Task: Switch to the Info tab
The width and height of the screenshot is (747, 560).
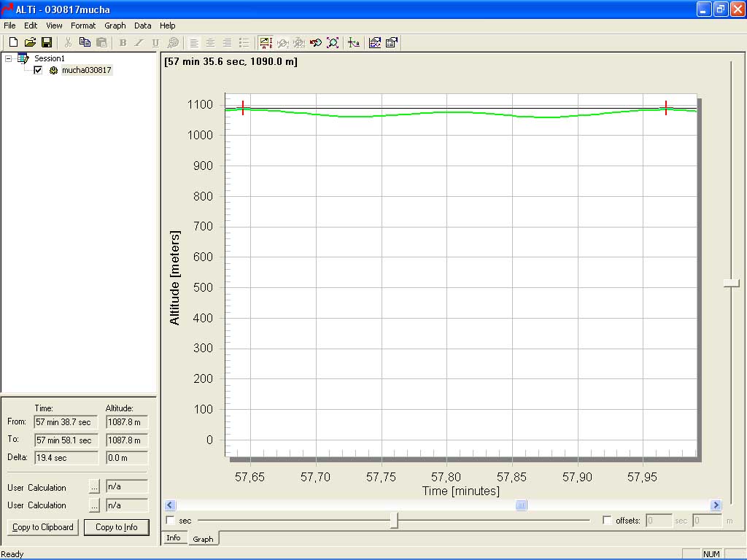Action: pyautogui.click(x=174, y=538)
